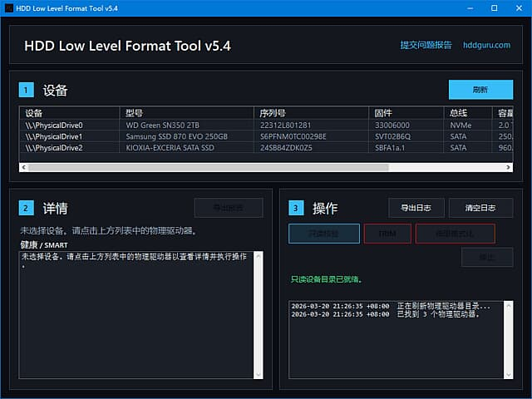Image resolution: width=532 pixels, height=399 pixels.
Task: Sort by the 固件 column header
Action: click(406, 113)
